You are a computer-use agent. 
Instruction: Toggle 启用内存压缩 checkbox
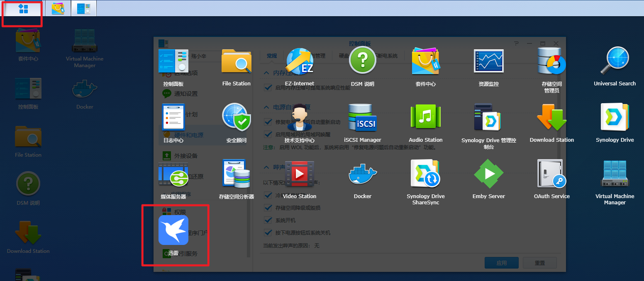click(x=268, y=87)
